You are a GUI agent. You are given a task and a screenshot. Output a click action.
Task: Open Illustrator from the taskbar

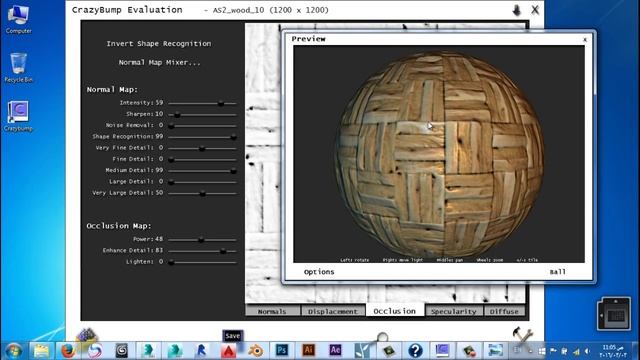pyautogui.click(x=309, y=350)
